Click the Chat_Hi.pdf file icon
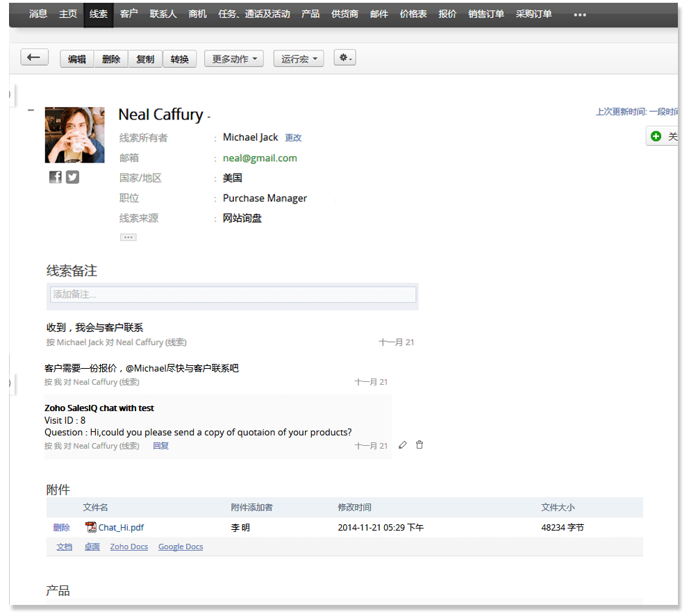This screenshot has width=689, height=616. point(90,528)
